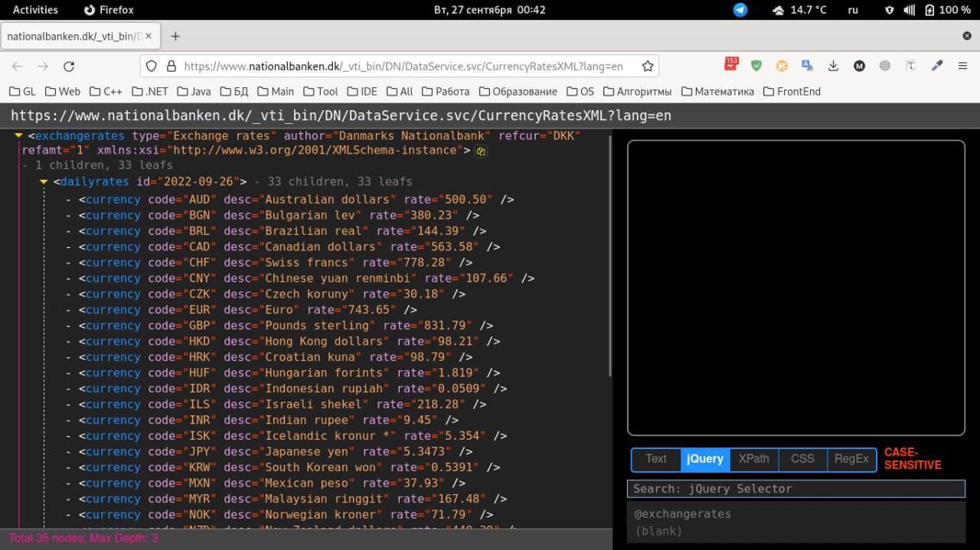The image size is (980, 550).
Task: Open the Java bookmarks folder
Action: coord(194,91)
